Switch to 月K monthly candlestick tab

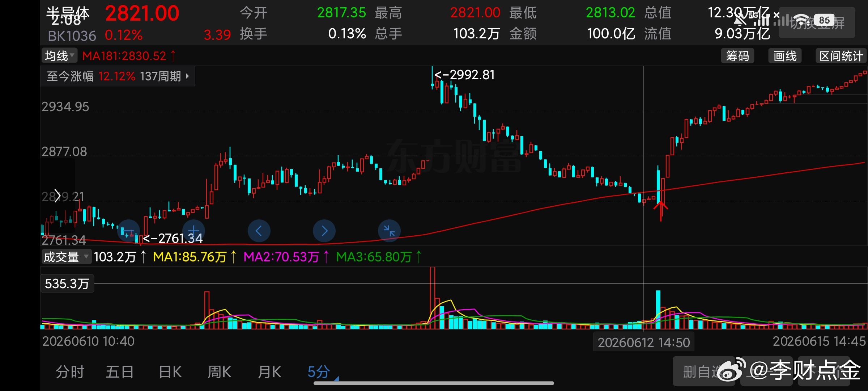coord(269,372)
